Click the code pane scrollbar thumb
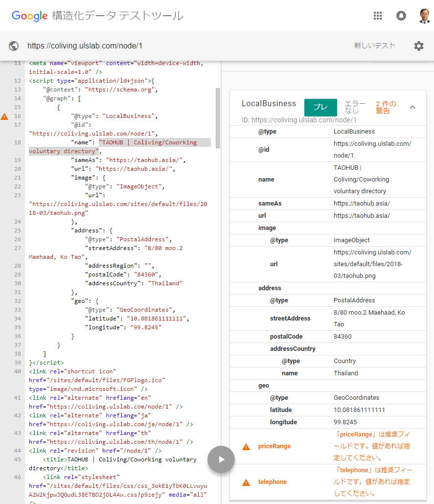Image resolution: width=434 pixels, height=504 pixels. click(218, 118)
